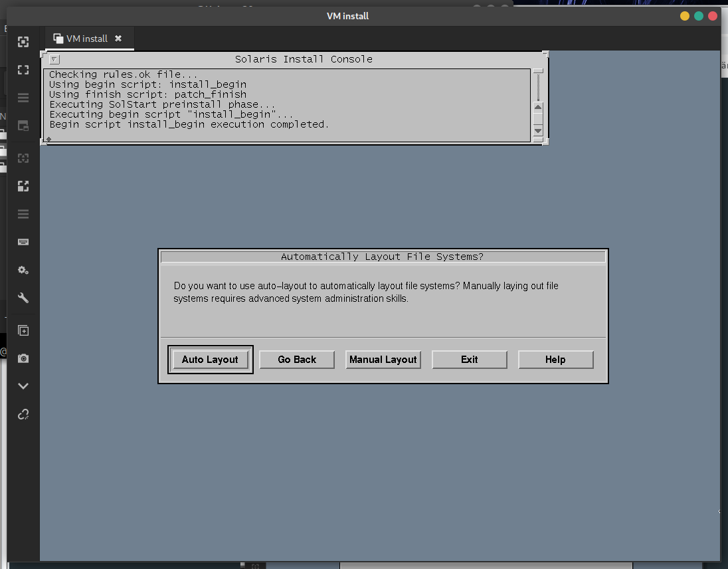The width and height of the screenshot is (728, 569).
Task: Open the picture-in-picture style window icon
Action: coord(23,126)
